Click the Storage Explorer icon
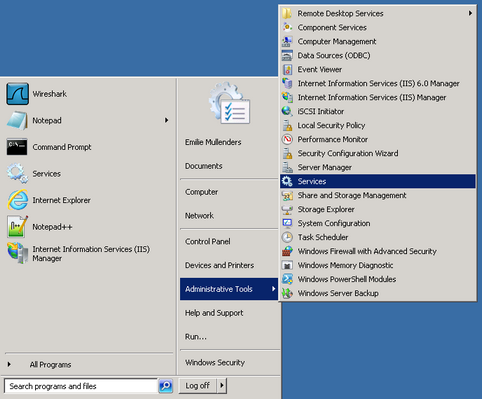 pyautogui.click(x=287, y=209)
